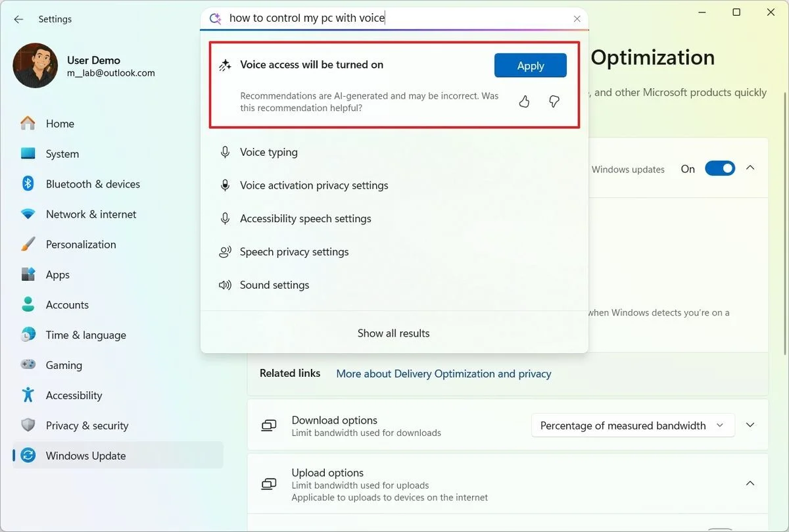Select Sound settings search result
This screenshot has width=789, height=532.
[274, 285]
